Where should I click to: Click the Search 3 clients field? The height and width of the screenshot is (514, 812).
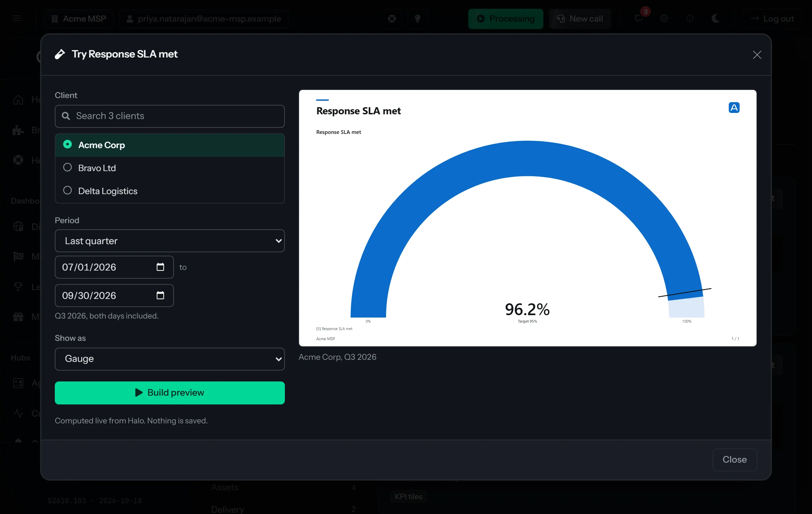pos(170,116)
